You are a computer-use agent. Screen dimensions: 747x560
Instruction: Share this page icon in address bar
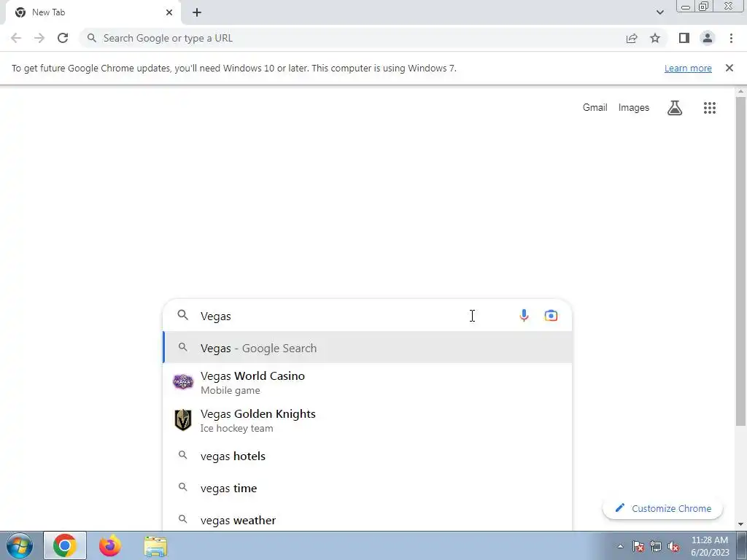[632, 38]
